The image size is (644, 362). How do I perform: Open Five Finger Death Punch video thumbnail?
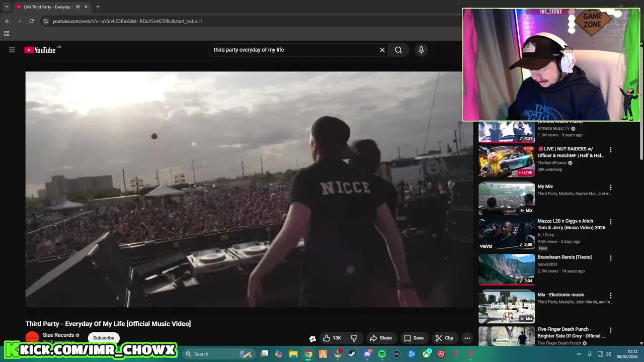coord(506,336)
